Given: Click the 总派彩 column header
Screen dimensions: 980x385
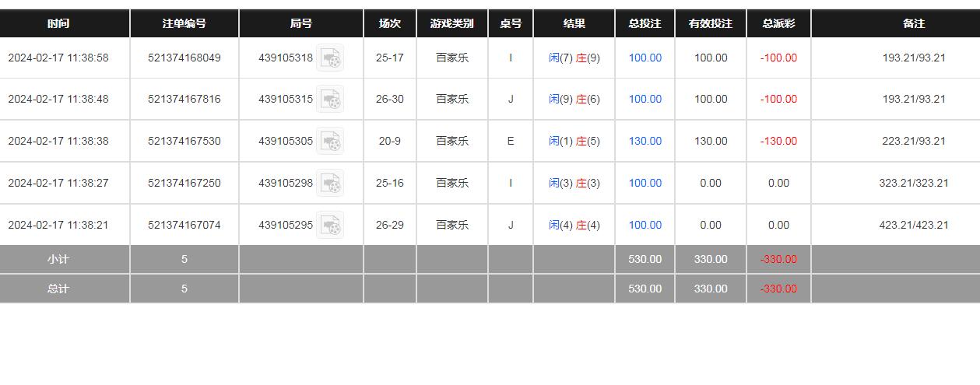Looking at the screenshot, I should [778, 23].
